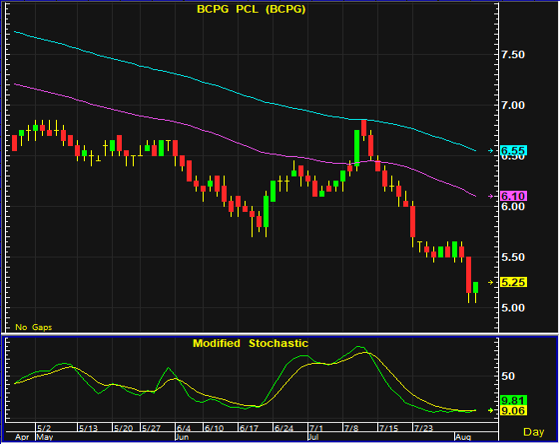Click the cyan 6.55 moving average price tag
Image resolution: width=560 pixels, height=444 pixels.
click(513, 150)
